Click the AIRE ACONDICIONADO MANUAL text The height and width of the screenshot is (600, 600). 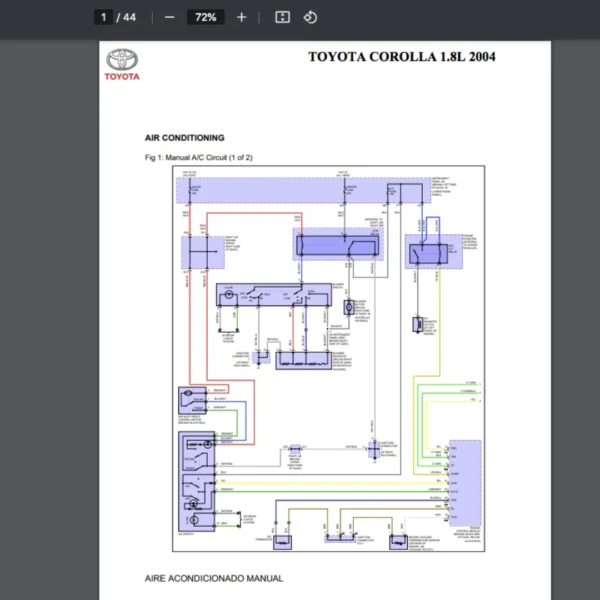[214, 578]
